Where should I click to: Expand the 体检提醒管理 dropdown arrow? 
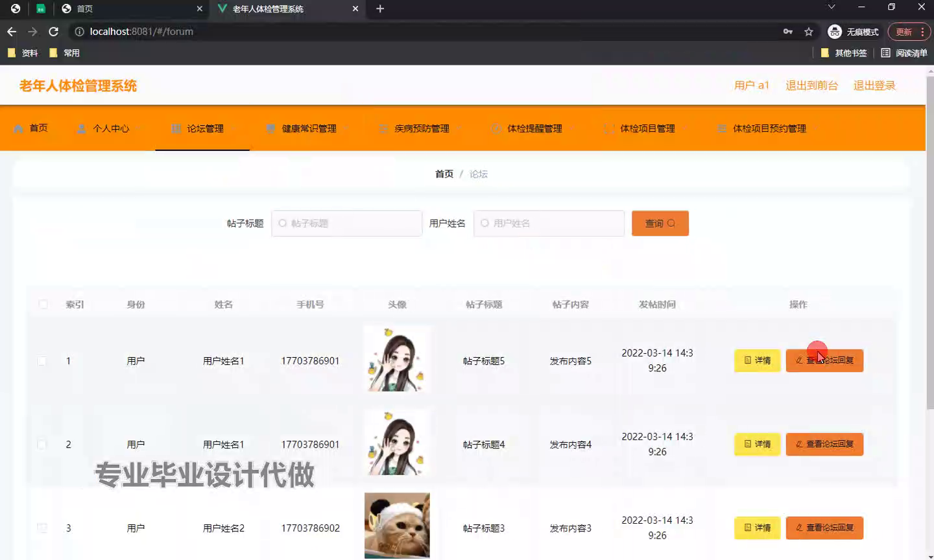571,129
